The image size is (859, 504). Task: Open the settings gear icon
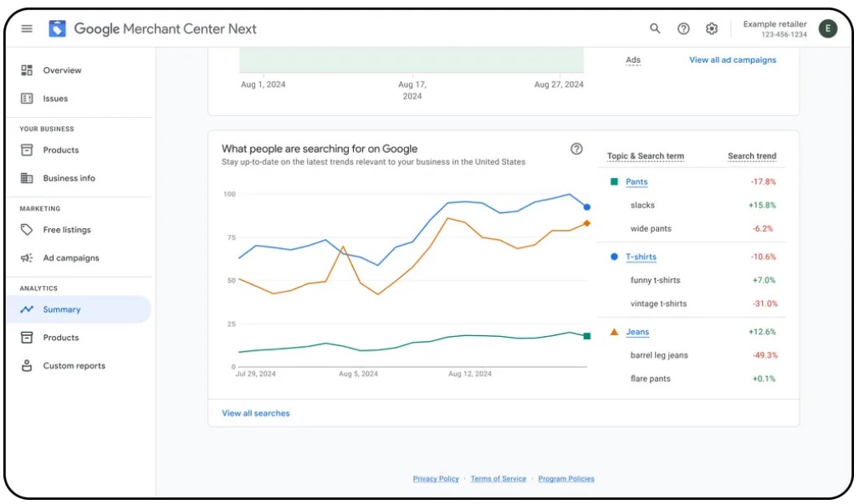click(x=711, y=28)
